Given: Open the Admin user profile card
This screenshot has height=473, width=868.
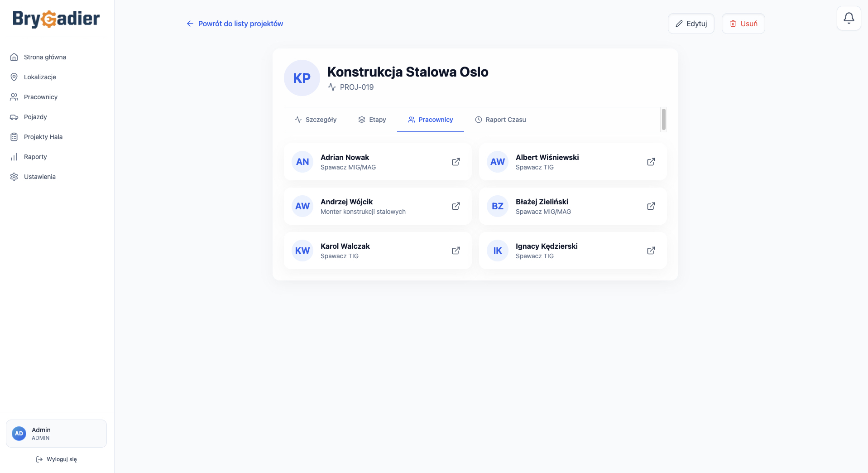Looking at the screenshot, I should 56,434.
